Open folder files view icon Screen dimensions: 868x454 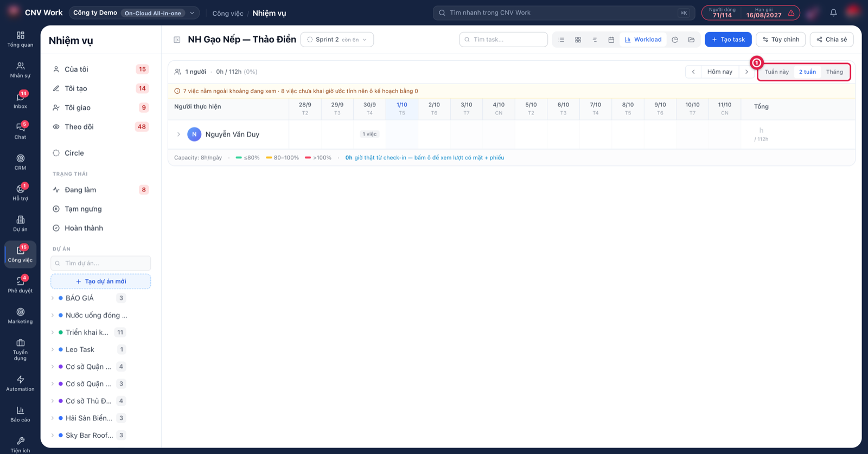(x=691, y=40)
